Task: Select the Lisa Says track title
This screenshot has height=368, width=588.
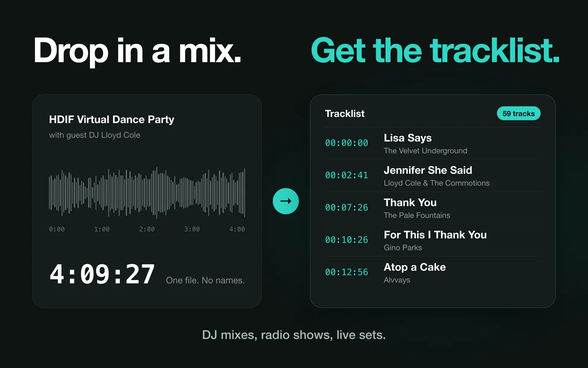Action: pyautogui.click(x=408, y=138)
